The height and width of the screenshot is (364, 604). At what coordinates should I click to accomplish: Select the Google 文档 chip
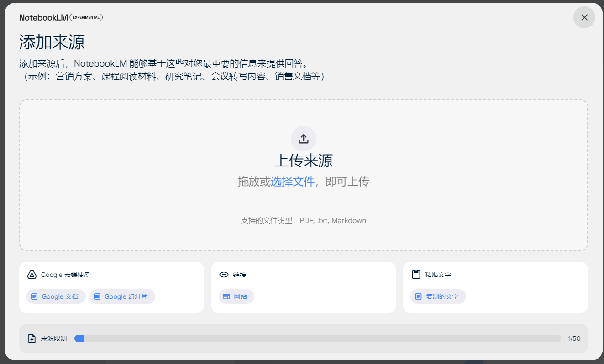pyautogui.click(x=56, y=296)
